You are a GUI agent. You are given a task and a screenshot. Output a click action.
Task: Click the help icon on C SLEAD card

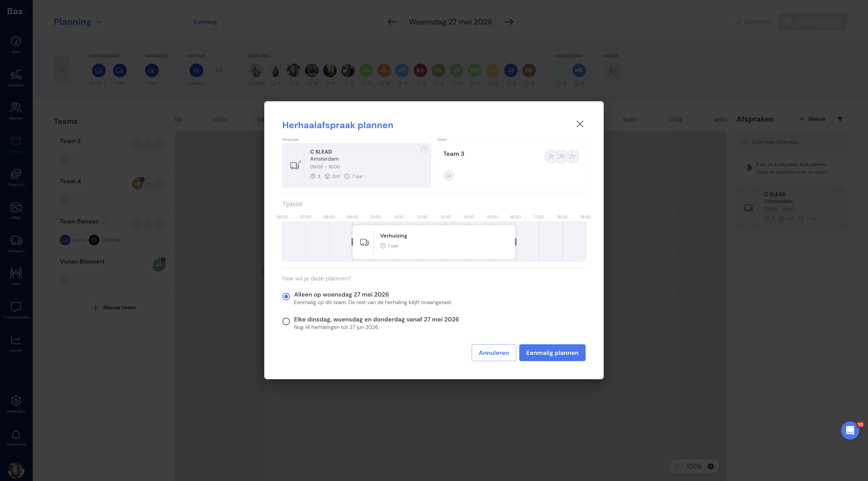(x=424, y=149)
